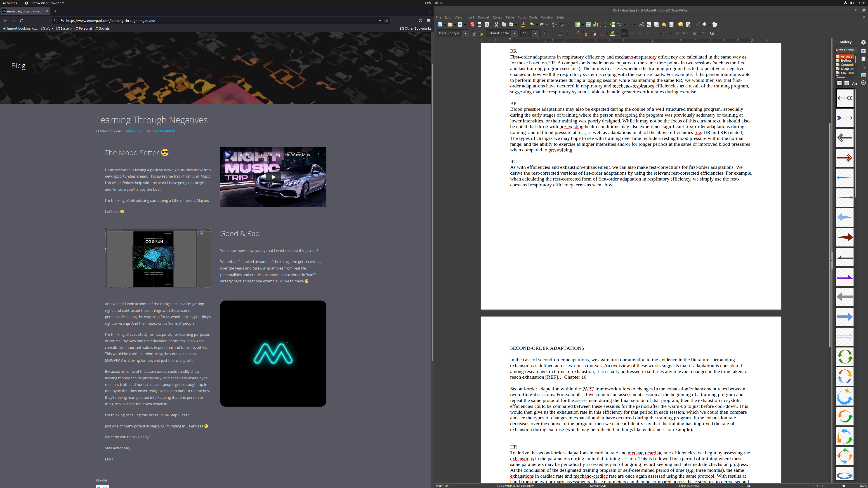Open sidebar Navigator compass icon

tap(863, 83)
